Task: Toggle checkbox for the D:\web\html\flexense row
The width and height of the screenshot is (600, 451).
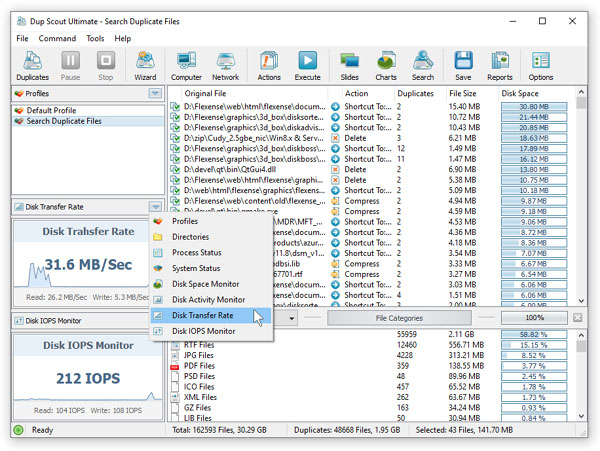Action: point(175,190)
